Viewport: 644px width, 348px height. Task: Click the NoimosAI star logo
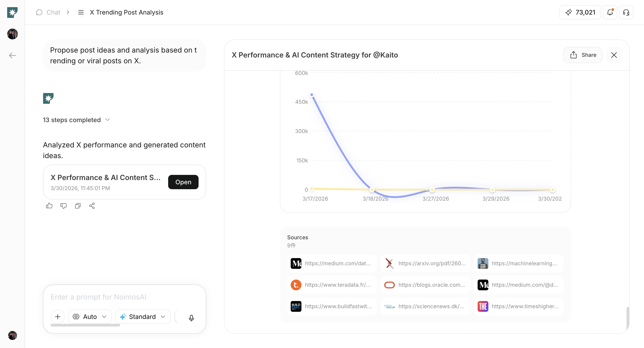coord(12,12)
